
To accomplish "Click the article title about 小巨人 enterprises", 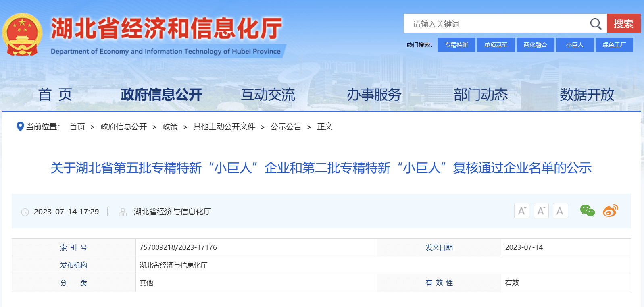I will click(x=321, y=168).
